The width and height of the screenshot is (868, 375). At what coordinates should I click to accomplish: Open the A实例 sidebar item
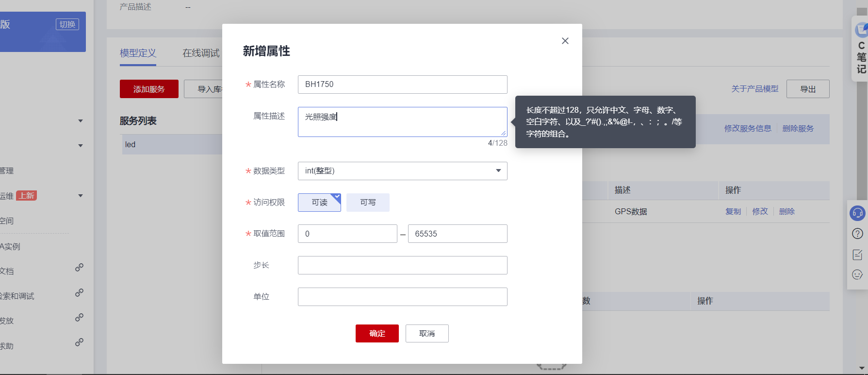(10, 247)
